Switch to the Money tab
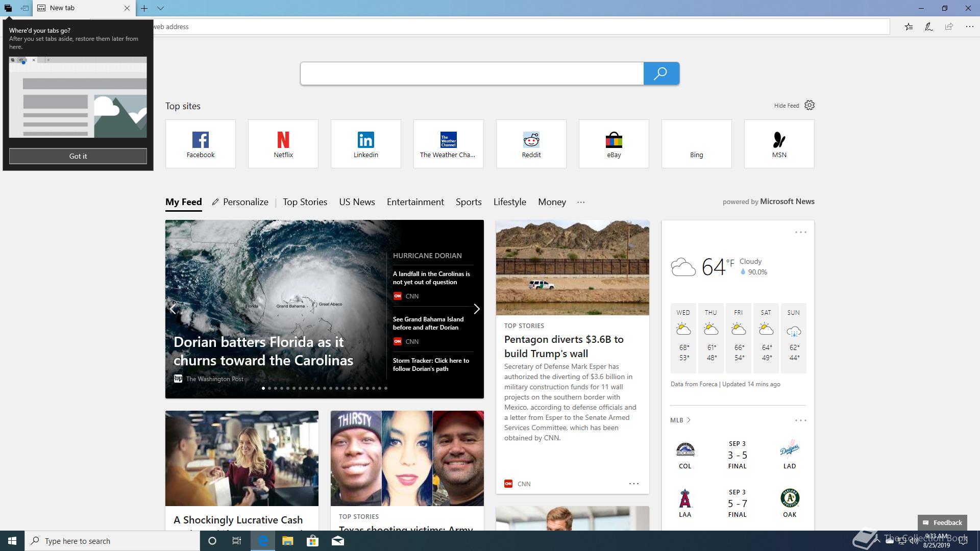 tap(552, 202)
